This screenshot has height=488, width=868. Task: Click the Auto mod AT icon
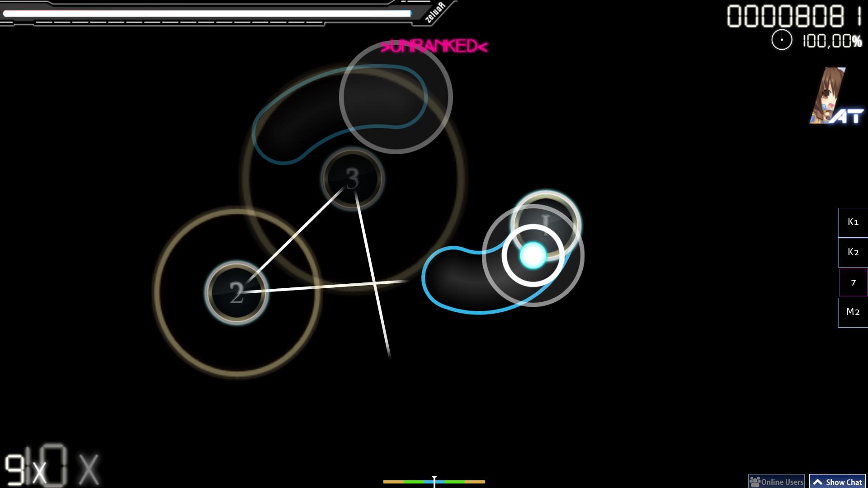click(x=836, y=96)
